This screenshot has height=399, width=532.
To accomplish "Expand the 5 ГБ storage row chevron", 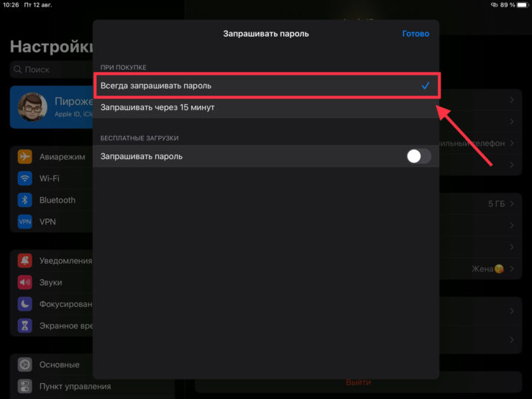I will pos(512,204).
